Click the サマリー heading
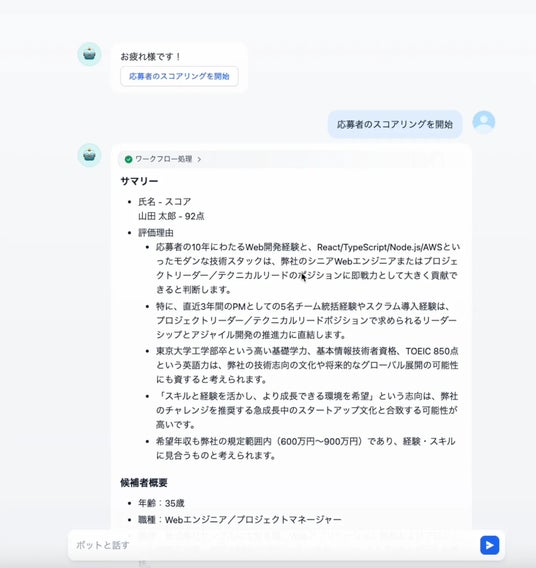The width and height of the screenshot is (536, 568). click(139, 181)
